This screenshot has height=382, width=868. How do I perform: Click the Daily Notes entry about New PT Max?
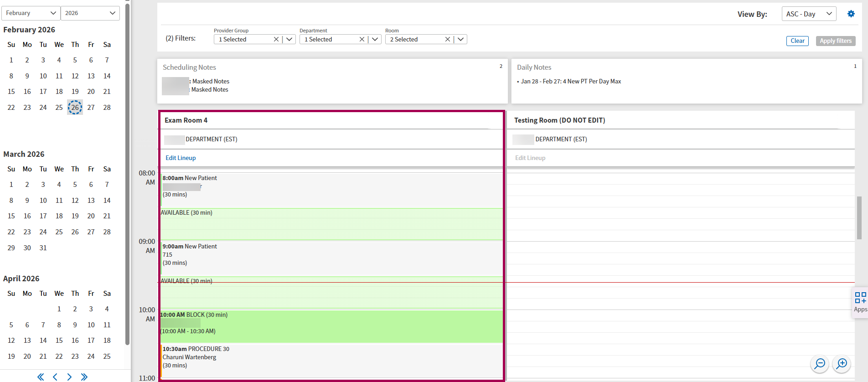click(x=571, y=82)
